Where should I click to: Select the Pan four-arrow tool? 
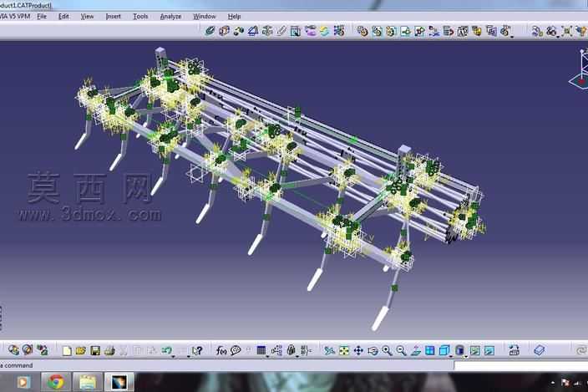point(358,351)
